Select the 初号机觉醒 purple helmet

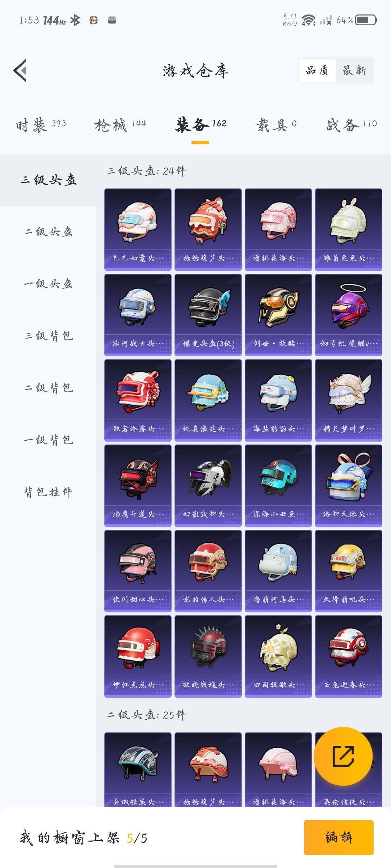click(349, 315)
